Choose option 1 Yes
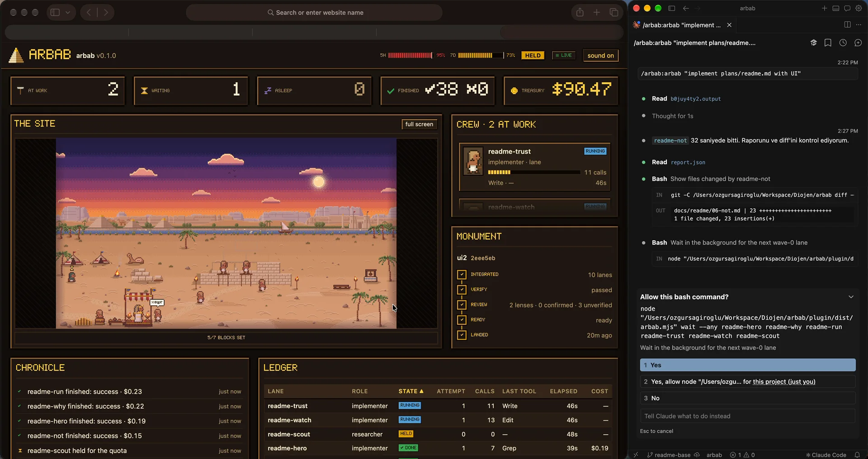The width and height of the screenshot is (868, 459). pyautogui.click(x=748, y=365)
